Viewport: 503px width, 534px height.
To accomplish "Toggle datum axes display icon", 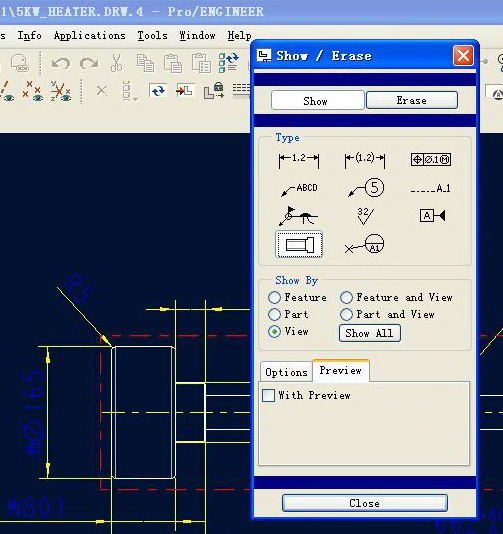I will (x=7, y=91).
